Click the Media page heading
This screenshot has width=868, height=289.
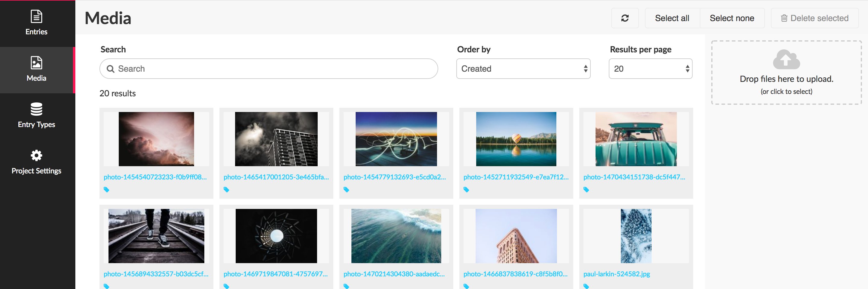[108, 18]
